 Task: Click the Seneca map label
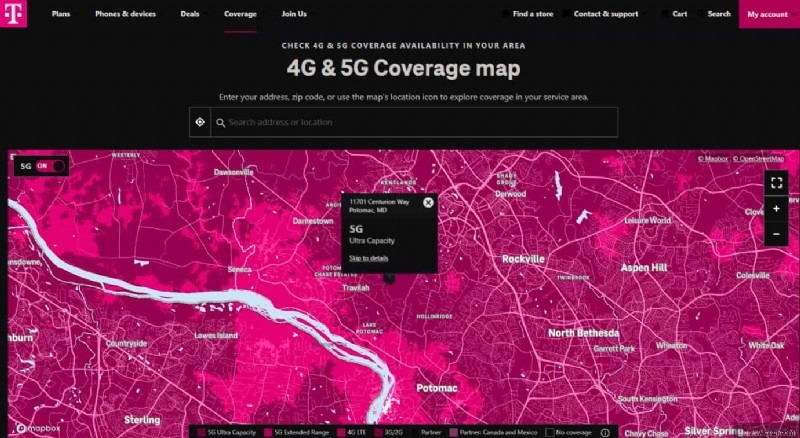(239, 269)
